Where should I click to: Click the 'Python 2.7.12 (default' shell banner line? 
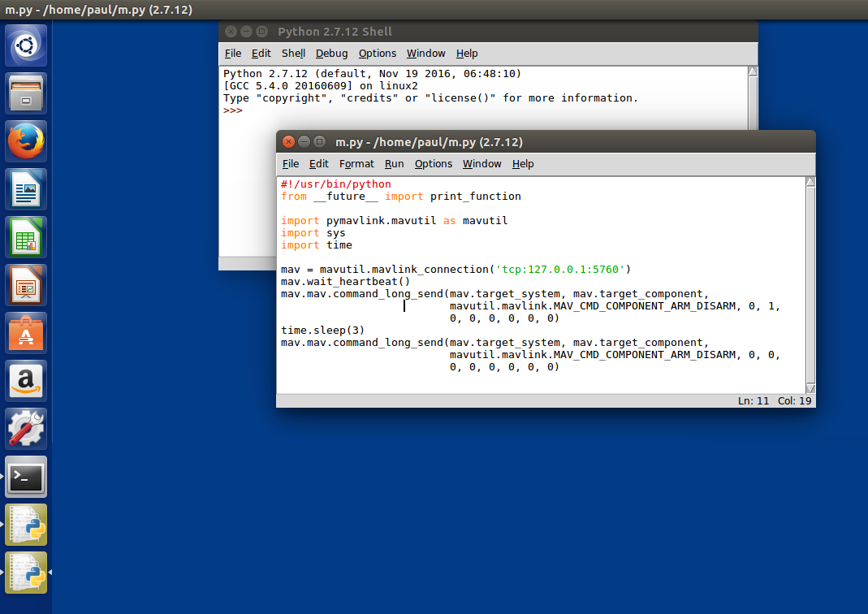[x=372, y=74]
